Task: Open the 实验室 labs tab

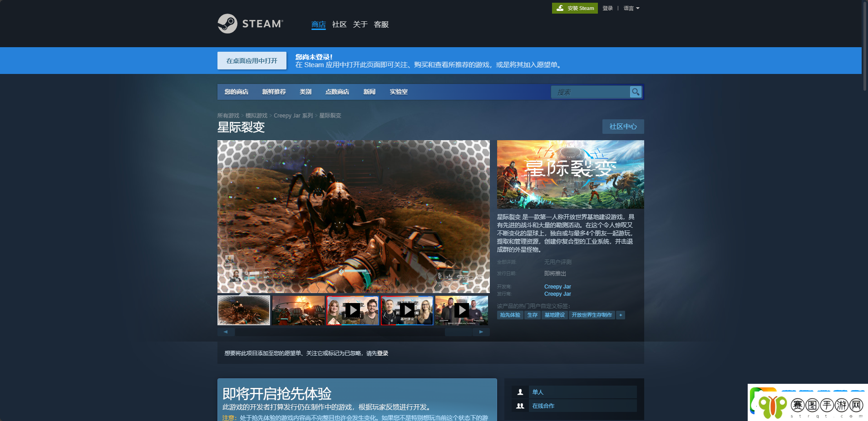Action: [x=399, y=92]
